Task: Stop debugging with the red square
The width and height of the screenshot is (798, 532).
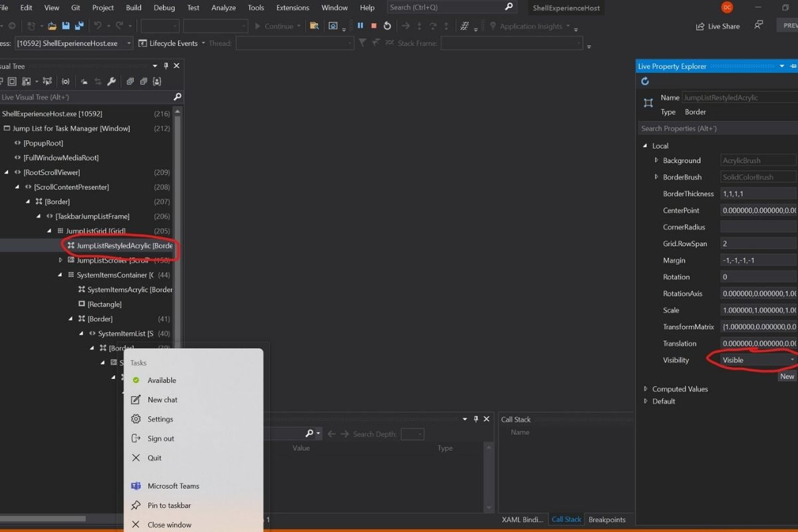Action: coord(374,26)
